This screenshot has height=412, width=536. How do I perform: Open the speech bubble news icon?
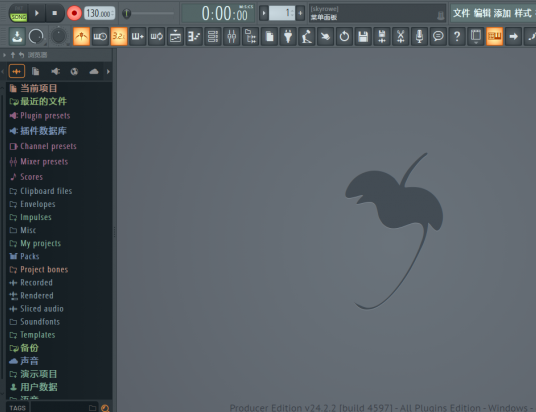pyautogui.click(x=438, y=36)
